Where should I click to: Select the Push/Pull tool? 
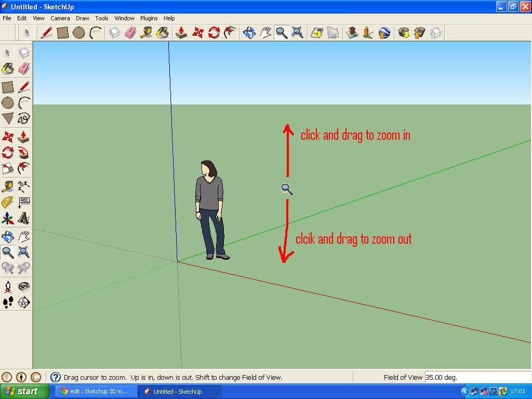tap(23, 136)
